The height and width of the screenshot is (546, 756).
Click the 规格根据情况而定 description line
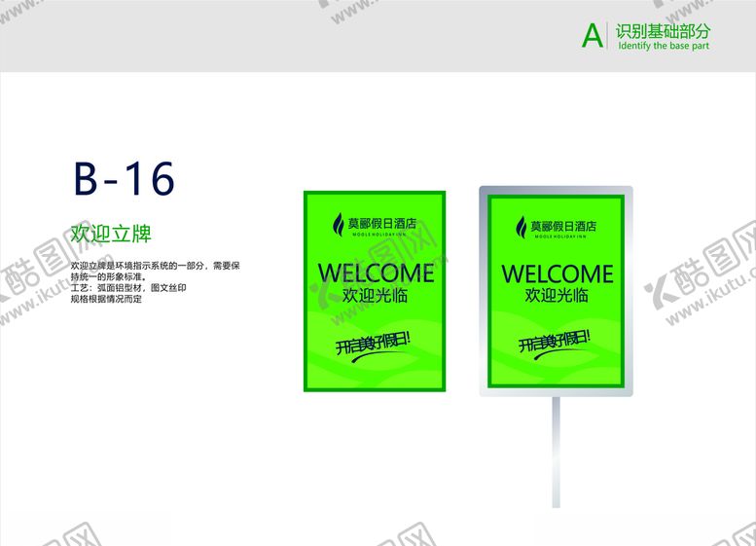click(106, 299)
